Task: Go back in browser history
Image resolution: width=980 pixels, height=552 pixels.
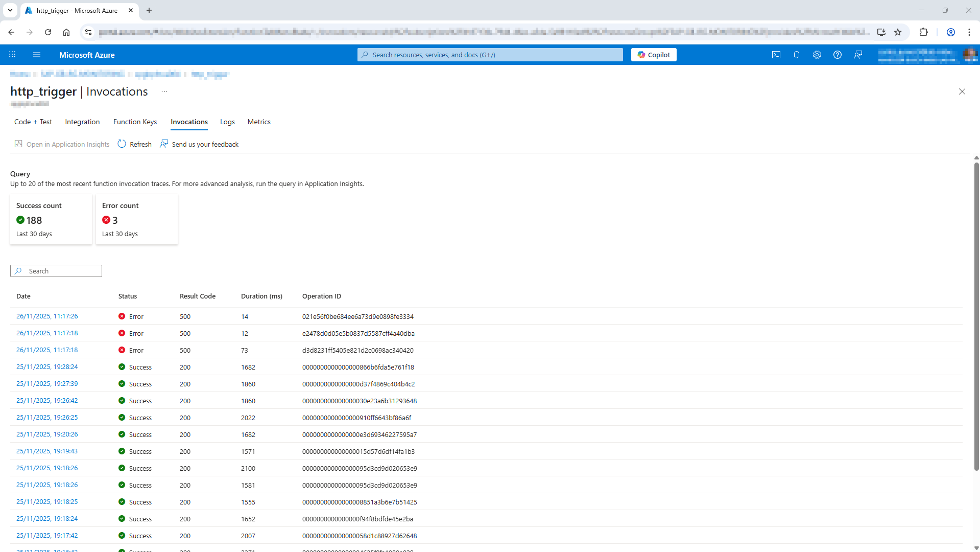Action: click(11, 32)
